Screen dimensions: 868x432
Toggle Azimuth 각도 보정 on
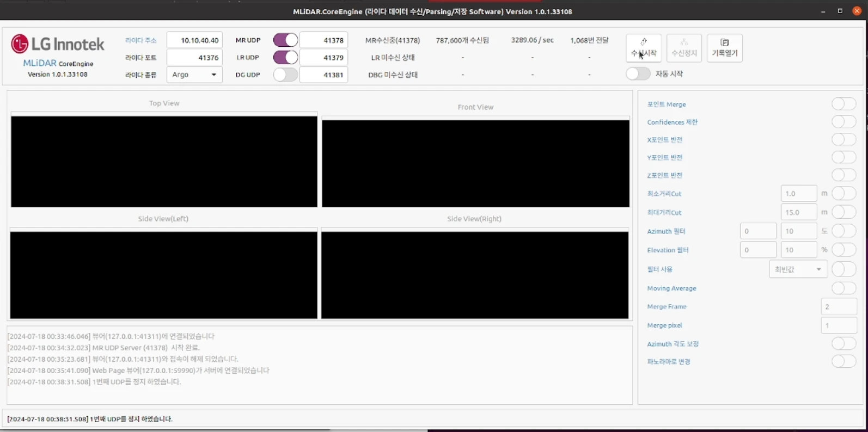coord(843,344)
